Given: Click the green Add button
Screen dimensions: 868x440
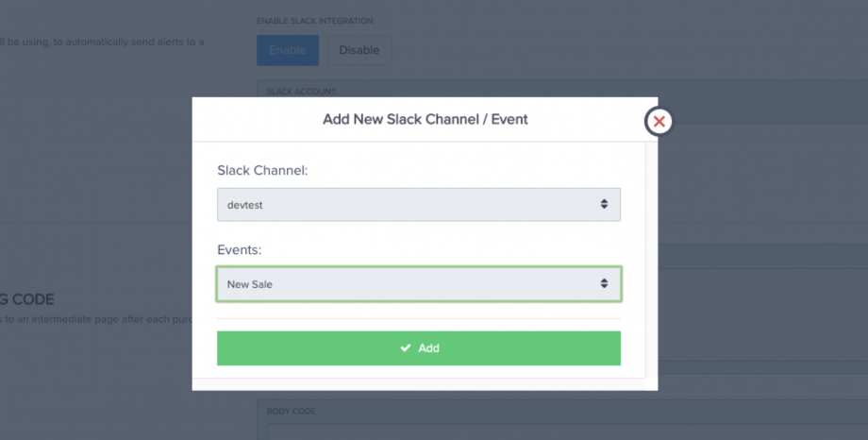Looking at the screenshot, I should click(x=419, y=348).
